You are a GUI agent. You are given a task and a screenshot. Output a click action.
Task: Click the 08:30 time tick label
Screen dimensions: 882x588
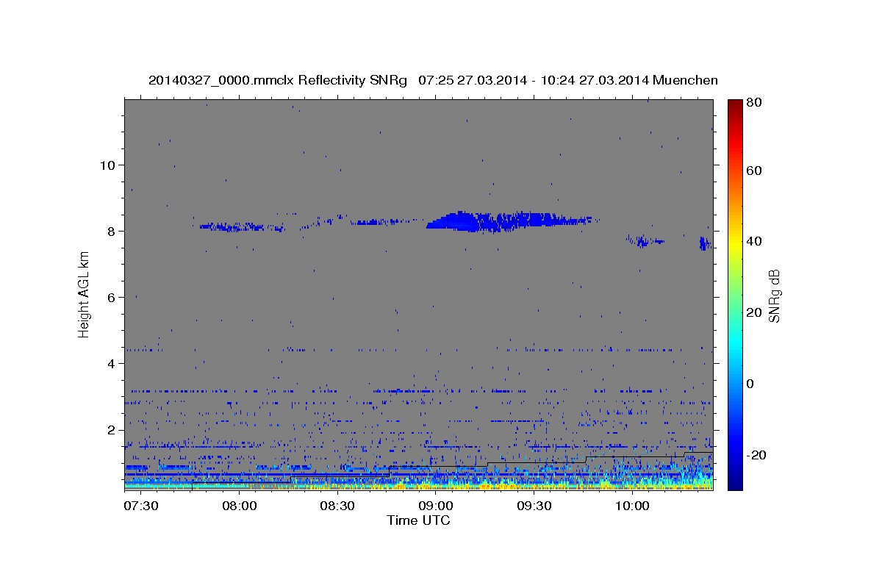click(x=337, y=506)
